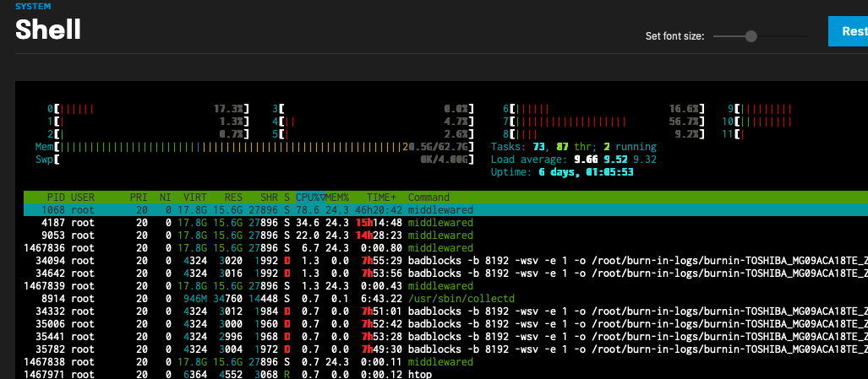Screen dimensions: 868x379
Task: Click the USER column header
Action: (x=83, y=197)
